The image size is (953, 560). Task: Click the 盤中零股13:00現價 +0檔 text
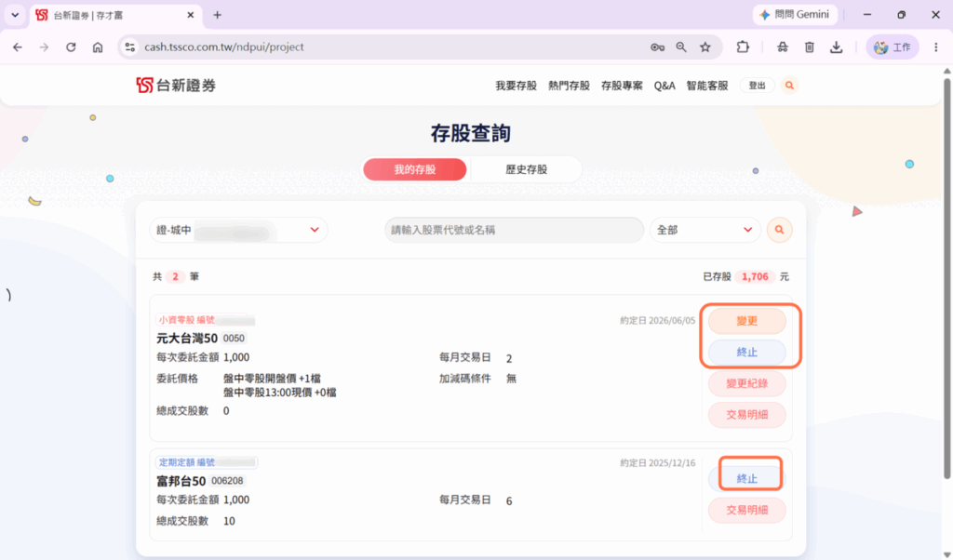(279, 393)
